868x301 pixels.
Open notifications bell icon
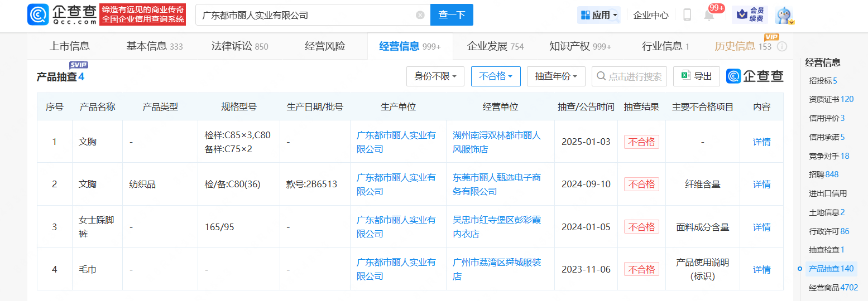[x=709, y=15]
